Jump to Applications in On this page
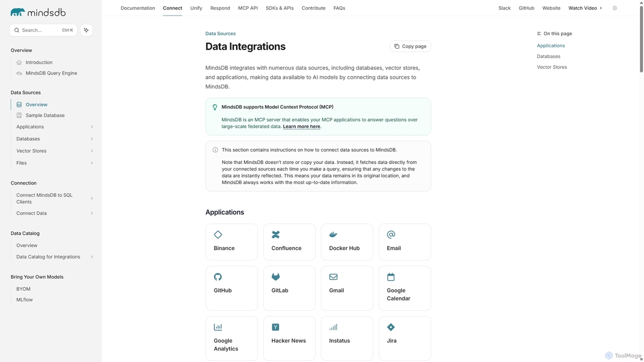 551,46
